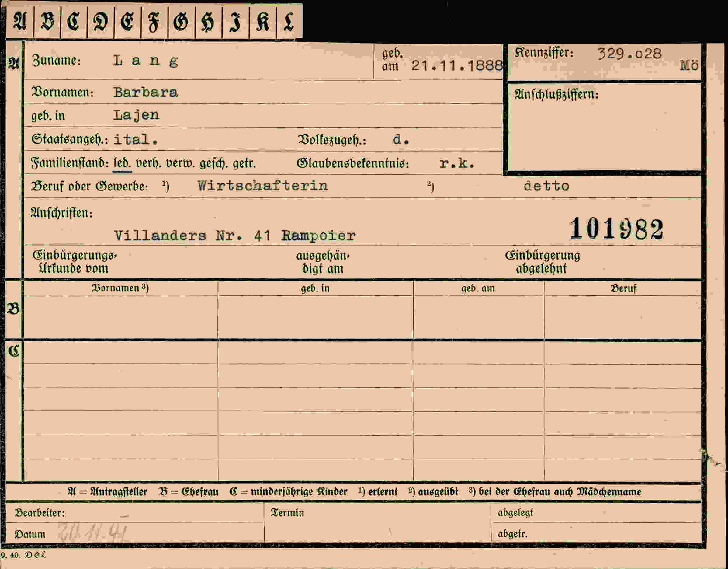Click the occupation Wirtschafterin
728x569 pixels.
click(x=263, y=186)
